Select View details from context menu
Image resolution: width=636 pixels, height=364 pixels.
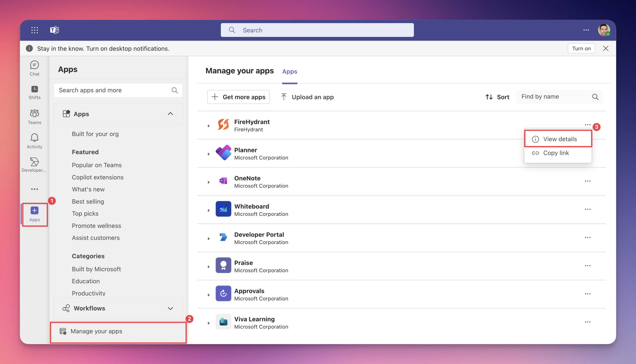558,139
